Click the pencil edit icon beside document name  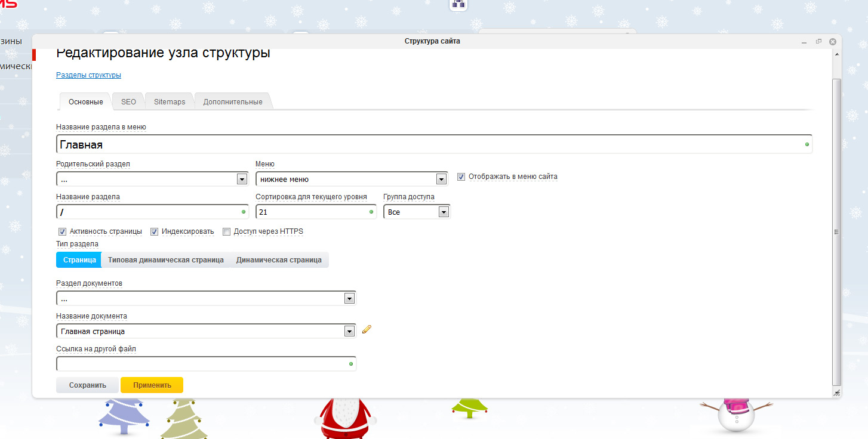(x=367, y=329)
